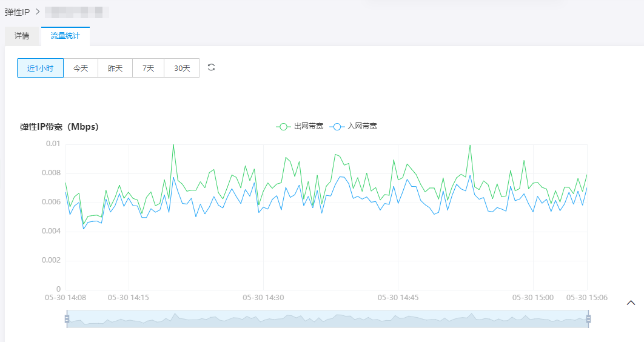Image resolution: width=644 pixels, height=342 pixels.
Task: View the 30天 traffic range
Action: [182, 68]
